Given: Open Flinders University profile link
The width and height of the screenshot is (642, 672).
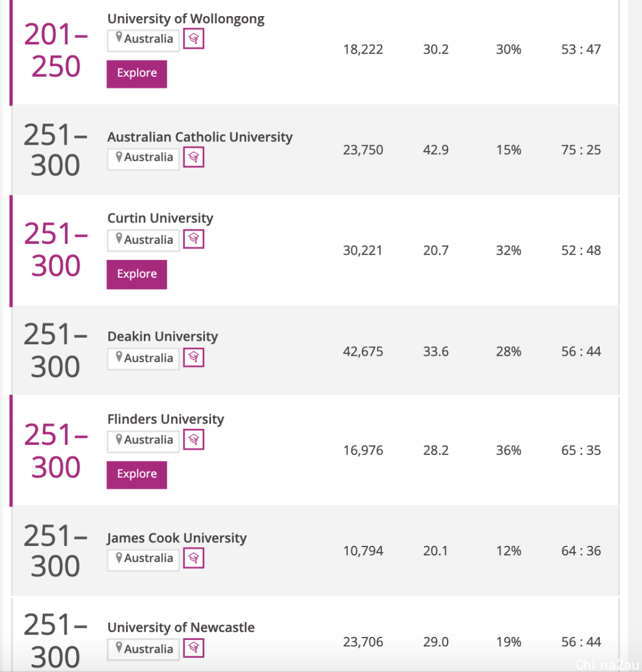Looking at the screenshot, I should [166, 419].
